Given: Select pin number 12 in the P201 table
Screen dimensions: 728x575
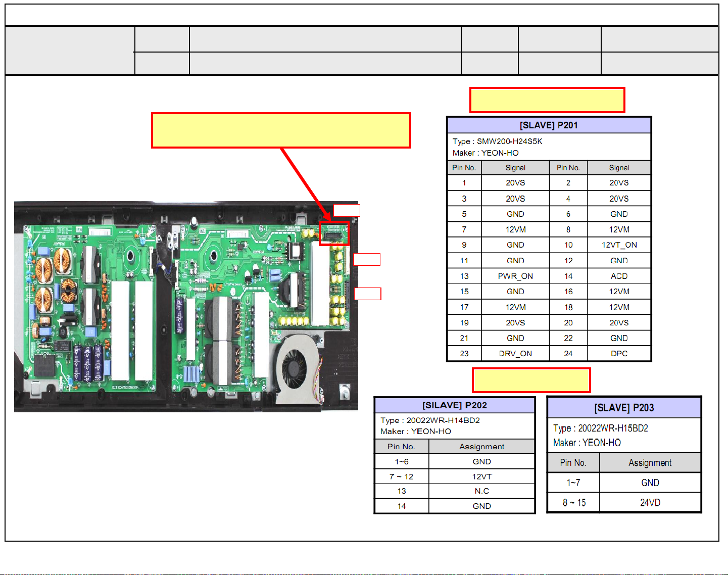Looking at the screenshot, I should (x=568, y=261).
